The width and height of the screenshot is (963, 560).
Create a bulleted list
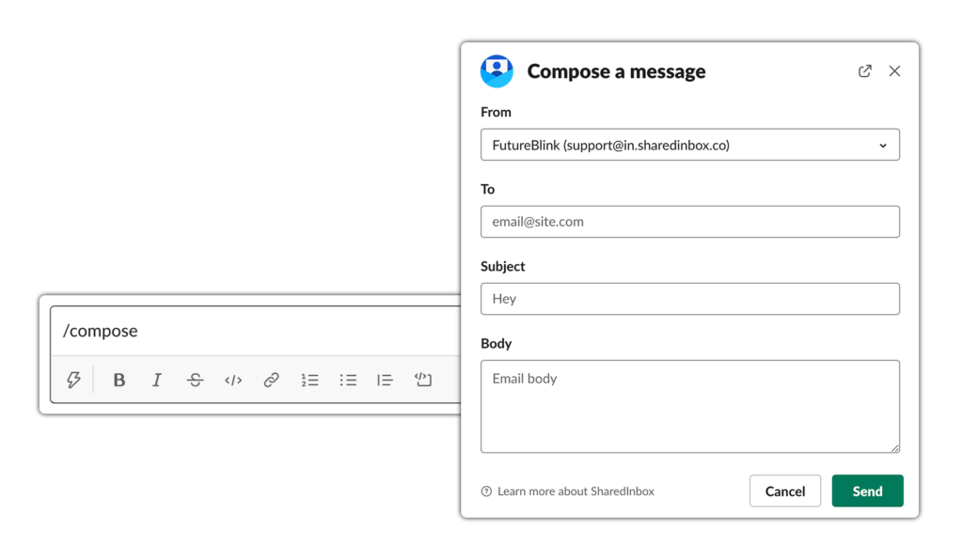click(x=347, y=380)
